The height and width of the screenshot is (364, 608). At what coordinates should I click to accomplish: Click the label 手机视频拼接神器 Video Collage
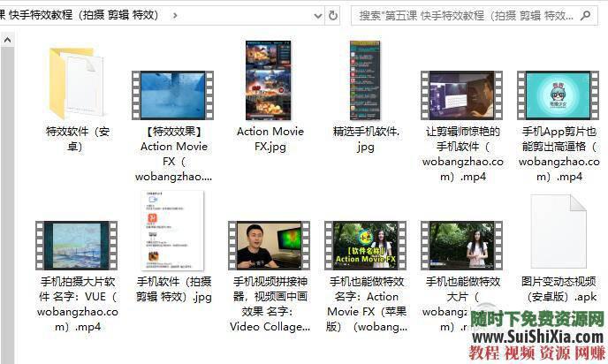coord(270,304)
